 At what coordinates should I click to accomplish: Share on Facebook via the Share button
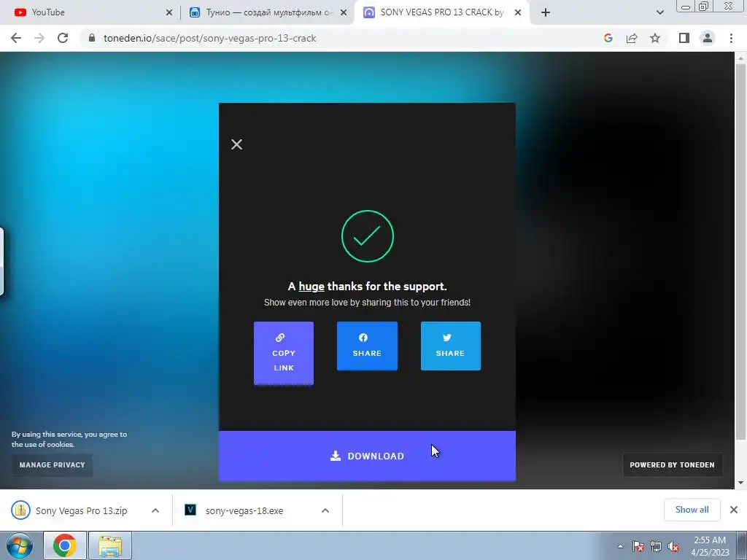click(x=367, y=346)
